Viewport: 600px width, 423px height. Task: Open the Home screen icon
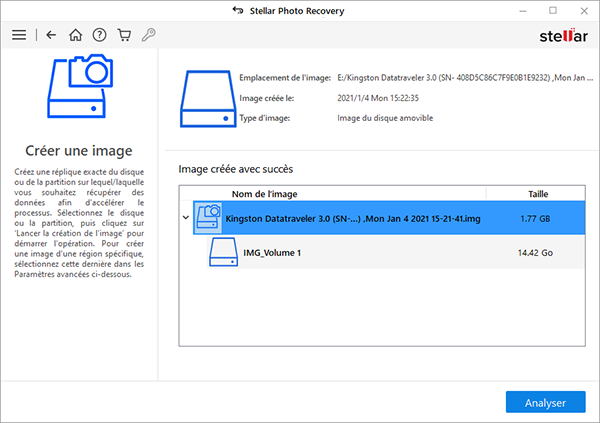75,35
